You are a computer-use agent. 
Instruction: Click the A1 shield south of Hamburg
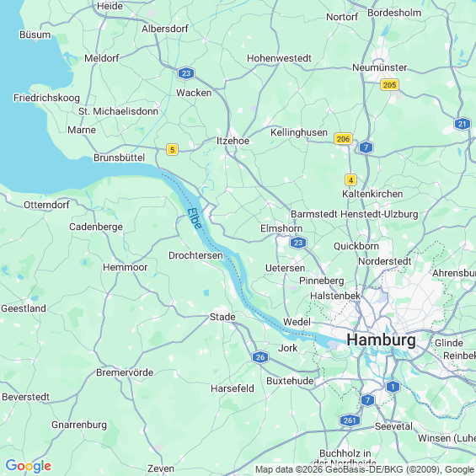pyautogui.click(x=393, y=387)
